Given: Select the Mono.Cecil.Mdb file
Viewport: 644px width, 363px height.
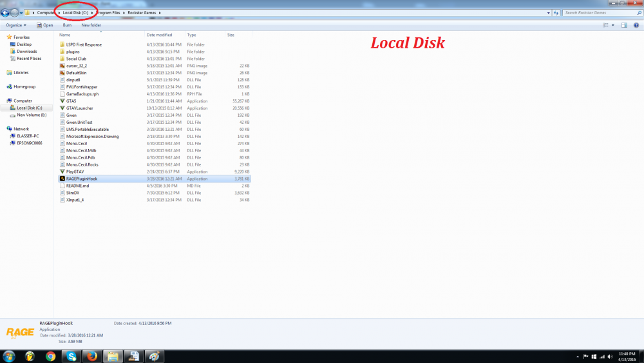Looking at the screenshot, I should 81,150.
